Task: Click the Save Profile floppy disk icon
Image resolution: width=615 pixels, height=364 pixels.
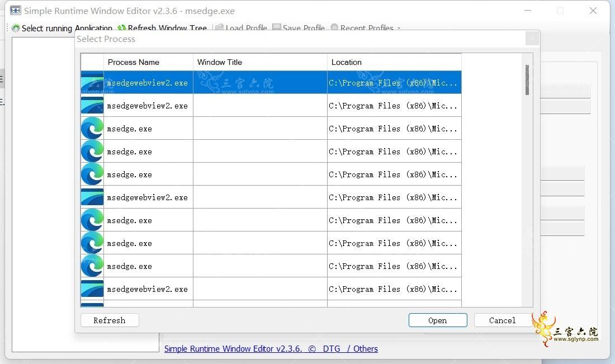Action: point(277,28)
